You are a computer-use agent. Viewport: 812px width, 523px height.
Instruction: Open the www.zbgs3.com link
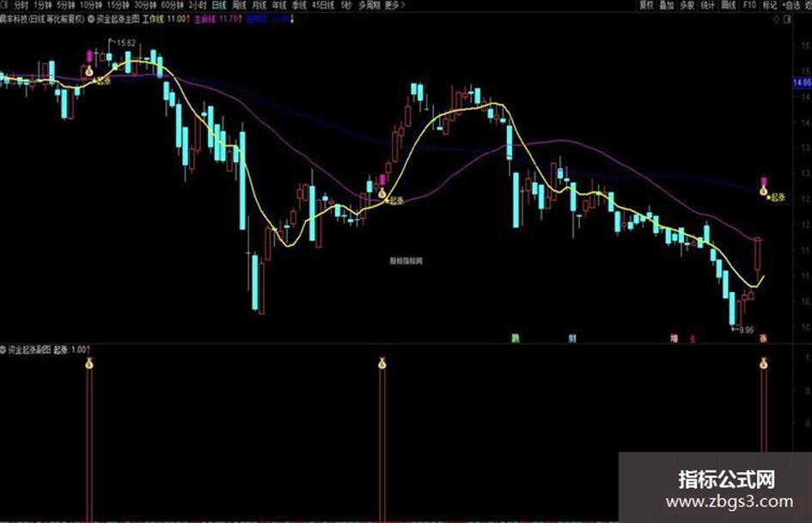(x=730, y=502)
